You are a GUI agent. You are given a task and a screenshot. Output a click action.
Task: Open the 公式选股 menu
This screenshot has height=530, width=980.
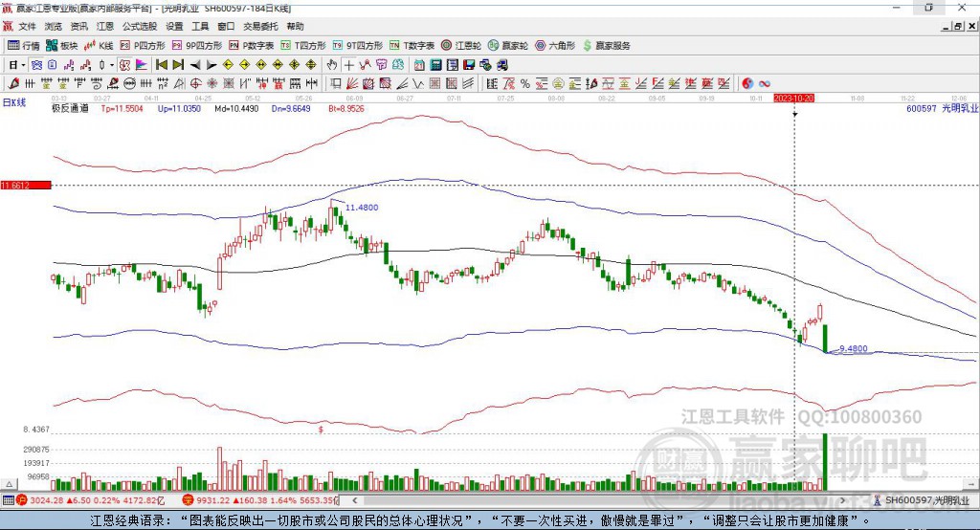(x=140, y=26)
